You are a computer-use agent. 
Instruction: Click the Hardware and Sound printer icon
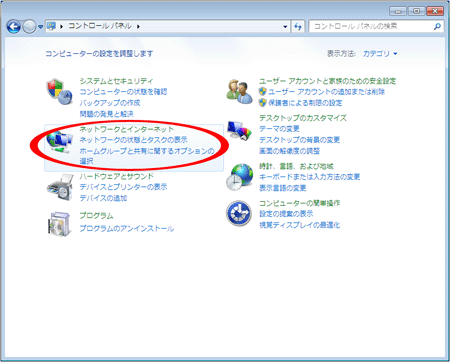click(x=60, y=187)
